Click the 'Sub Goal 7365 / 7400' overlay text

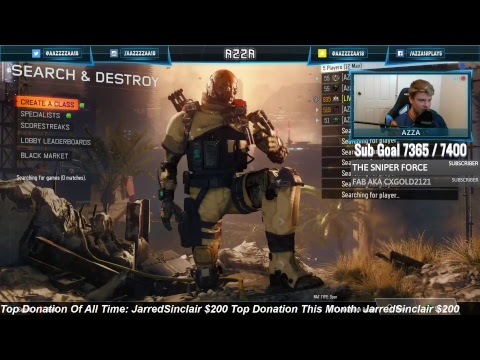(x=410, y=150)
